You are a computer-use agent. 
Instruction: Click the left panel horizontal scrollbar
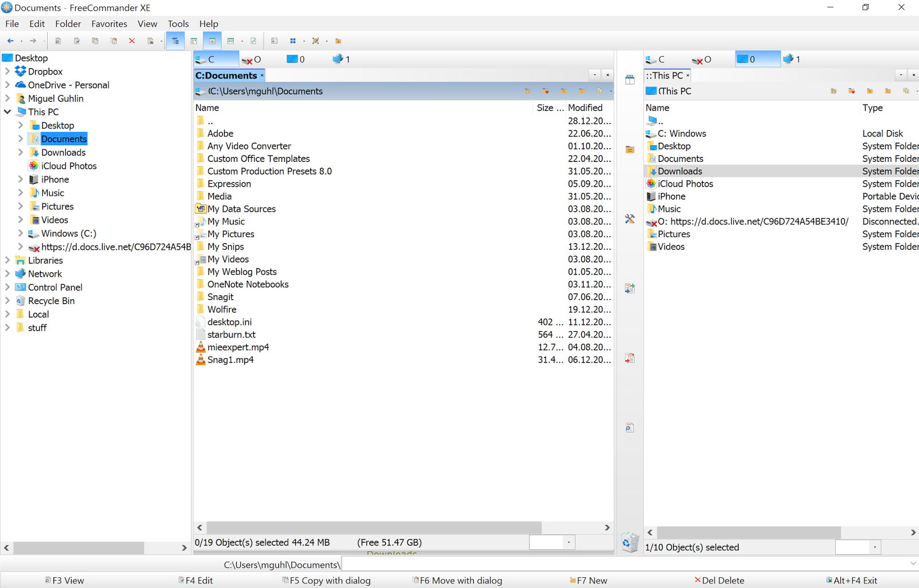click(373, 527)
